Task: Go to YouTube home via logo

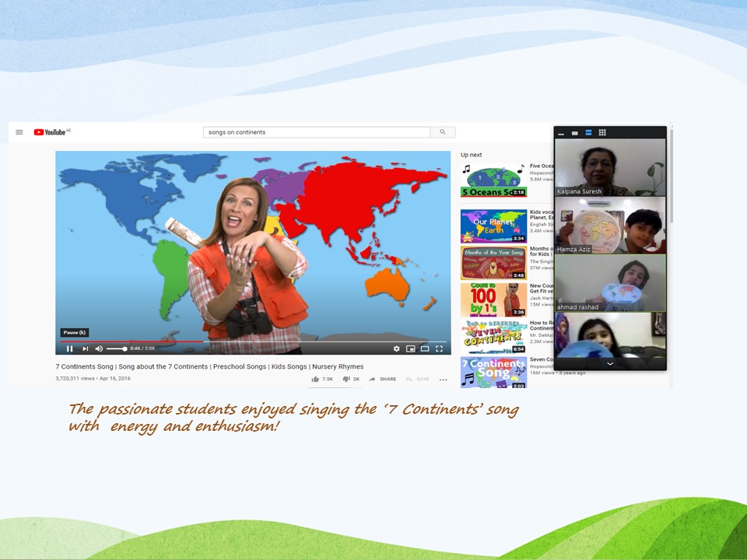Action: pos(51,132)
